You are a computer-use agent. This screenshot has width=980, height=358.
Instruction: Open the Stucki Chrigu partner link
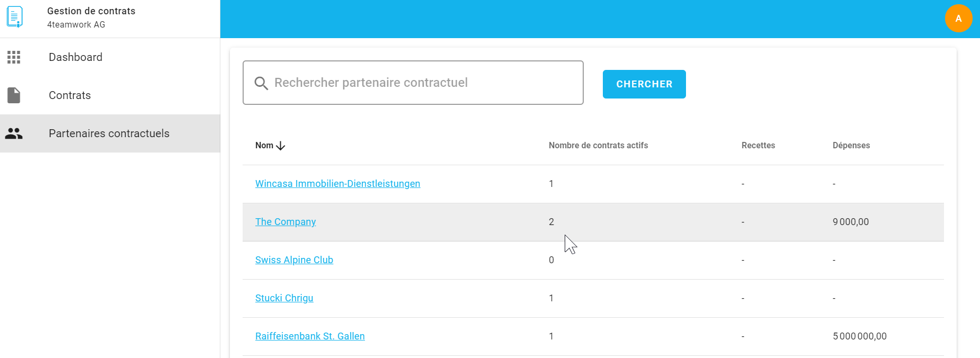tap(284, 298)
